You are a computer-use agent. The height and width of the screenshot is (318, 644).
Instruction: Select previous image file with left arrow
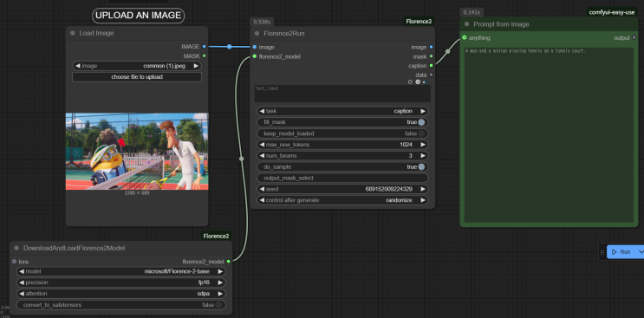(x=78, y=66)
